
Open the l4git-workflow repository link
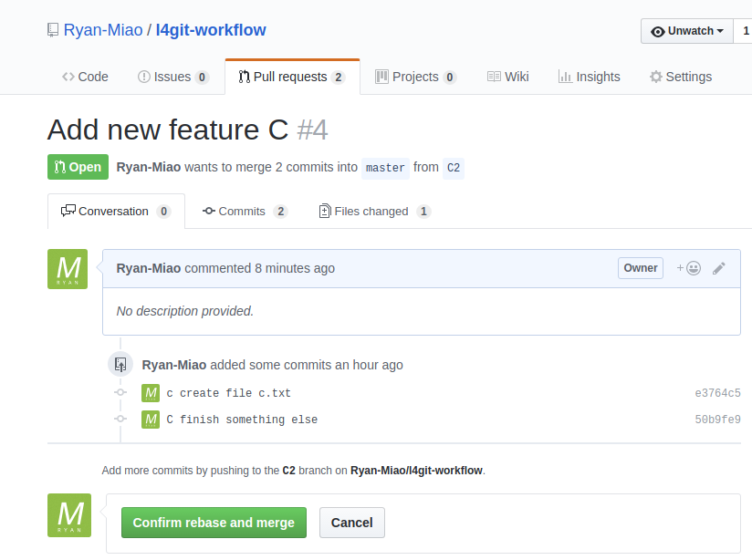[211, 30]
